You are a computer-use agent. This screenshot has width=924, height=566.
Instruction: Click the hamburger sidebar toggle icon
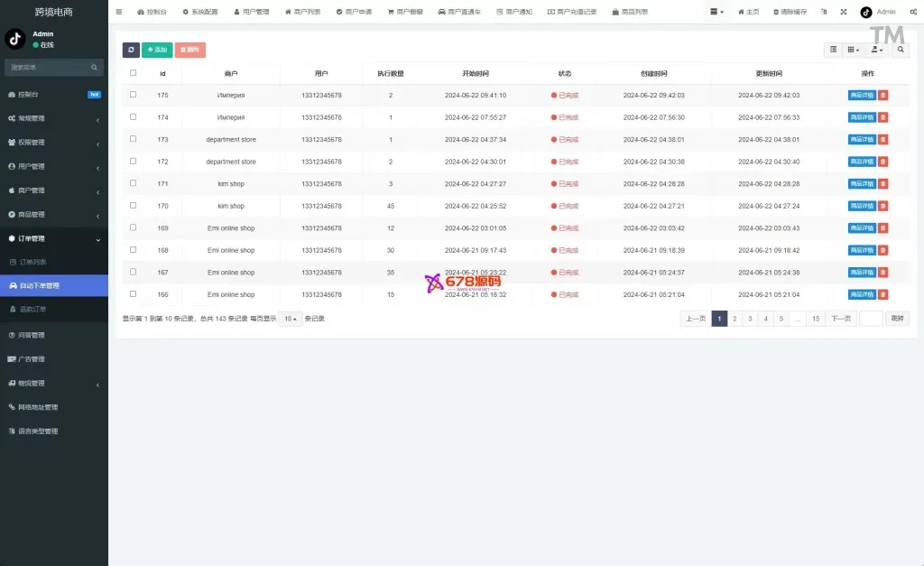118,12
